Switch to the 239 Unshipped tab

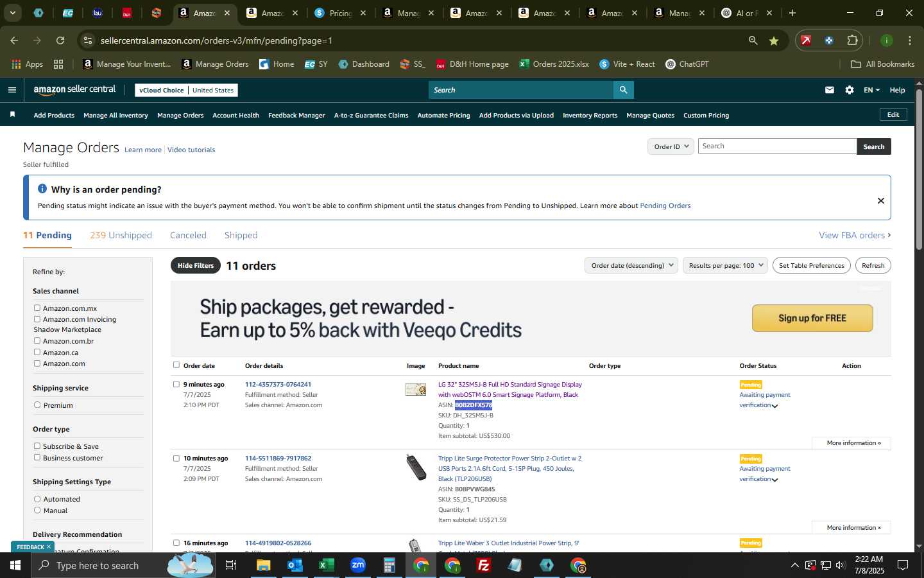[121, 235]
